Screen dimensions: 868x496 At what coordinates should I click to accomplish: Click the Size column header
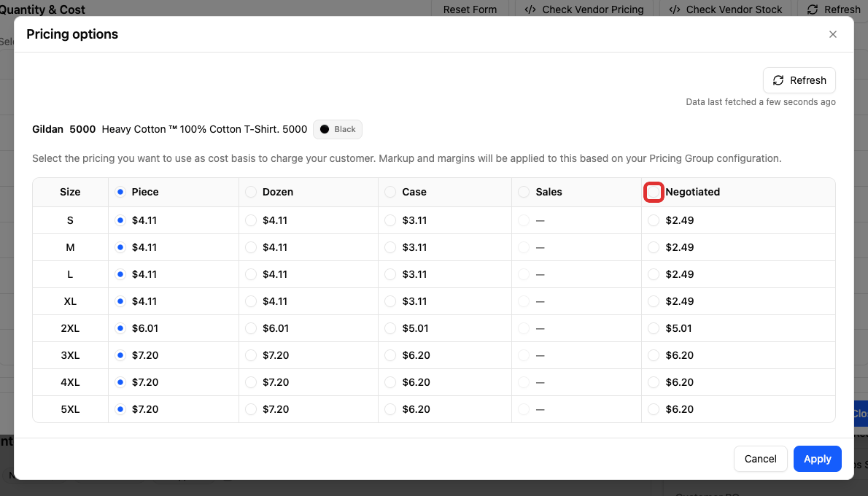click(70, 192)
